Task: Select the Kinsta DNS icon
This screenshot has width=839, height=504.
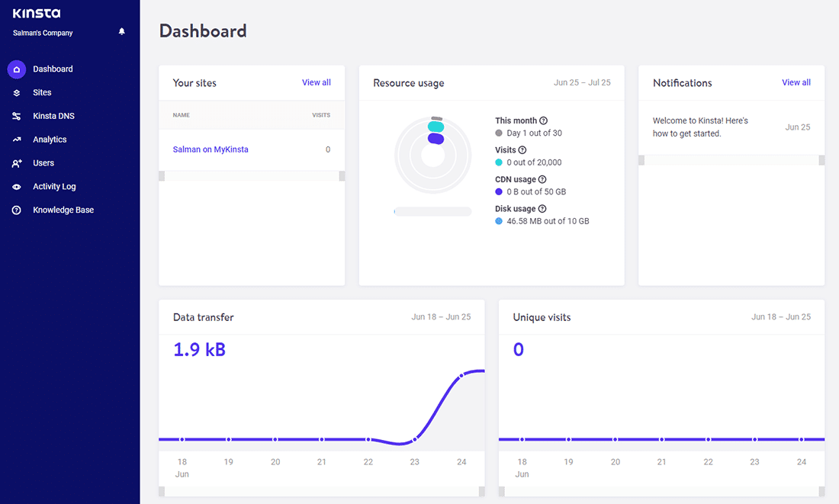Action: coord(17,115)
